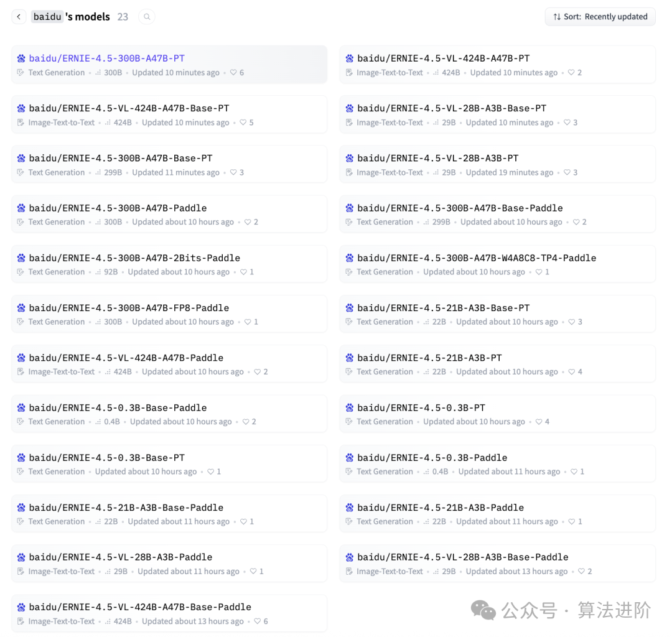
Task: Click the model count 23 in header
Action: click(x=123, y=17)
